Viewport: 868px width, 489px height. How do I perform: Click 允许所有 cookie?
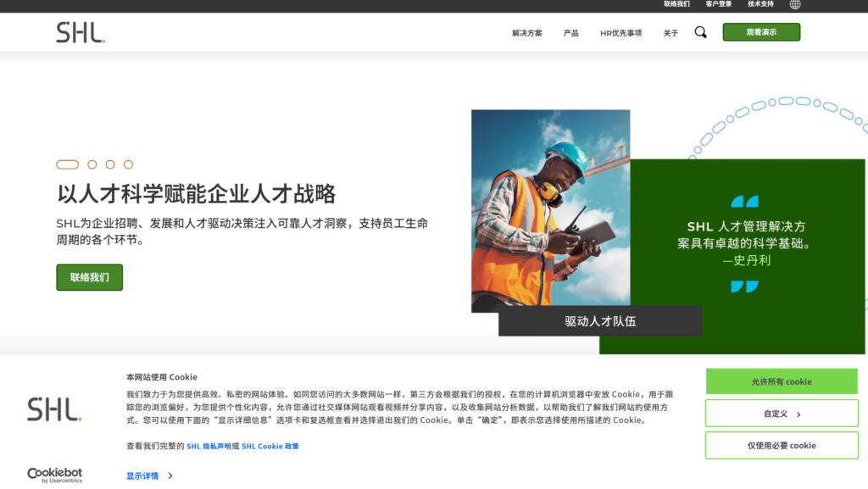[x=781, y=381]
